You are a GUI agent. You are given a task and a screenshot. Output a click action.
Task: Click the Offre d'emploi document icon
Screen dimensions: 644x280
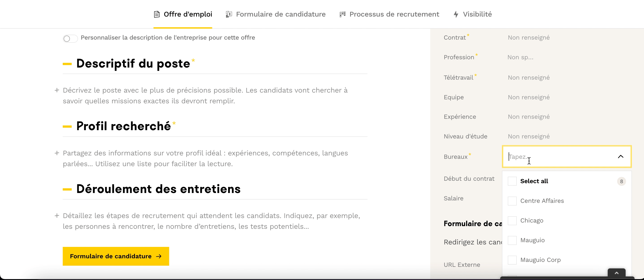tap(157, 14)
